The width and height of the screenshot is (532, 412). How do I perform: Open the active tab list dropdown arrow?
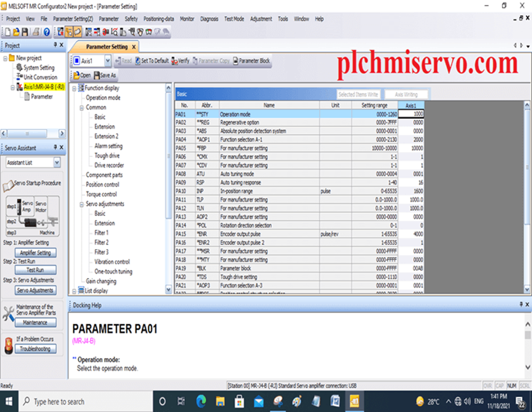(x=528, y=46)
